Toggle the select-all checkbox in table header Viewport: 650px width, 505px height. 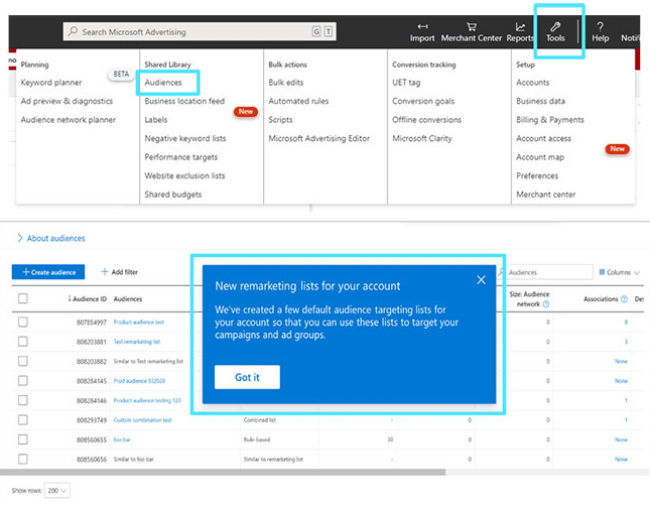(x=23, y=298)
